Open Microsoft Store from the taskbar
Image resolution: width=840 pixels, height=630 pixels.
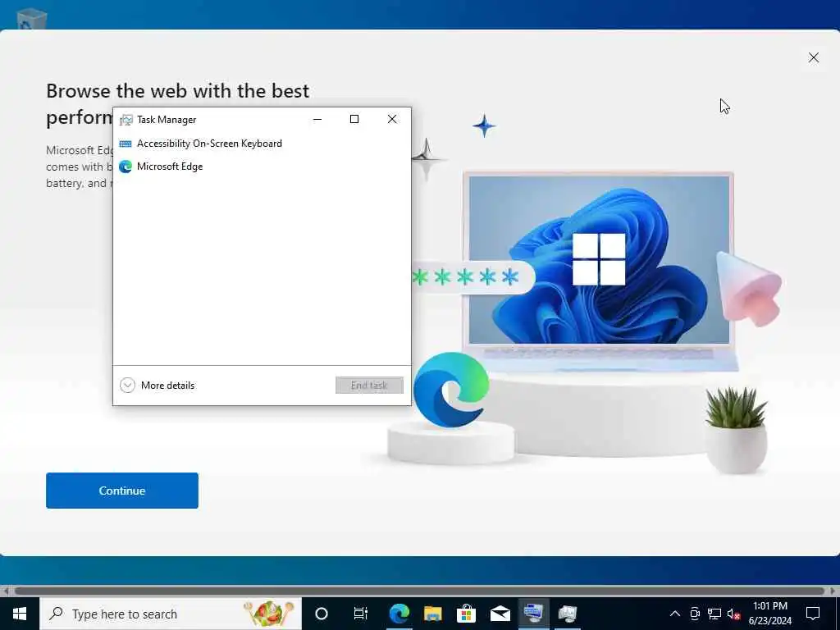tap(467, 614)
